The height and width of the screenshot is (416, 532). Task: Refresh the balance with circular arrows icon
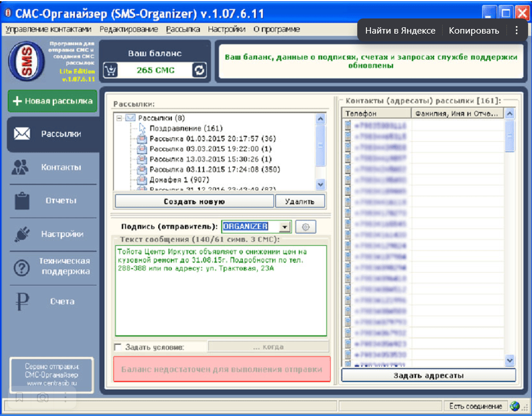coord(199,70)
